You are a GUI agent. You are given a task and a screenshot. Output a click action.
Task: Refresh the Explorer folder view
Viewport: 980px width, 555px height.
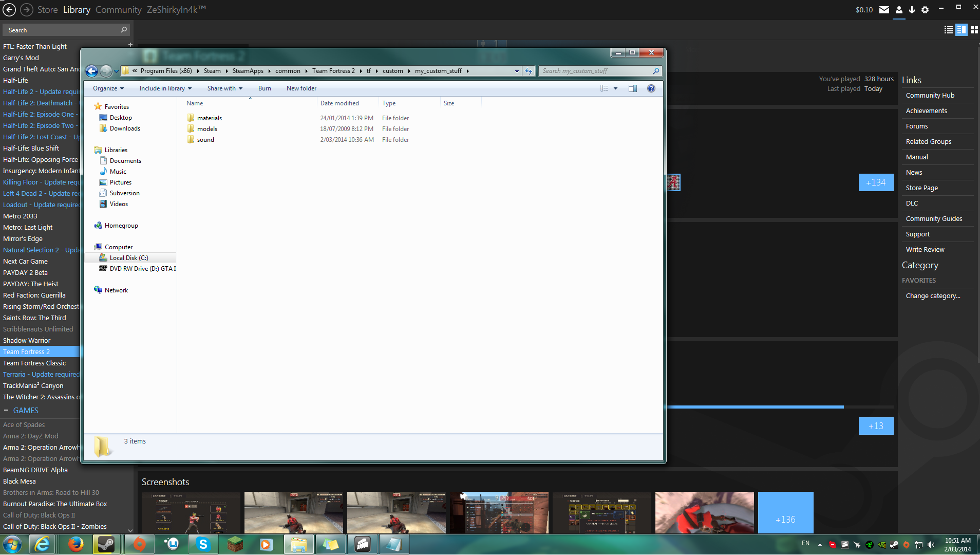coord(529,71)
